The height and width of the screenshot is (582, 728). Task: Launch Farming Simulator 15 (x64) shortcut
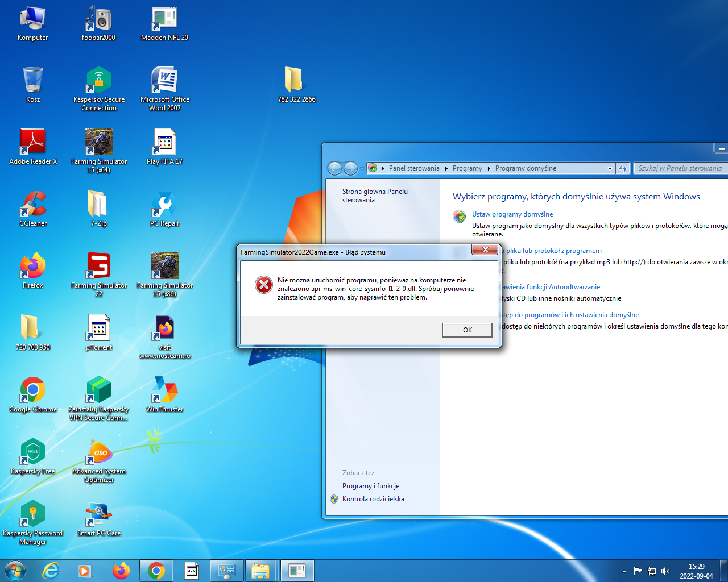[x=98, y=151]
